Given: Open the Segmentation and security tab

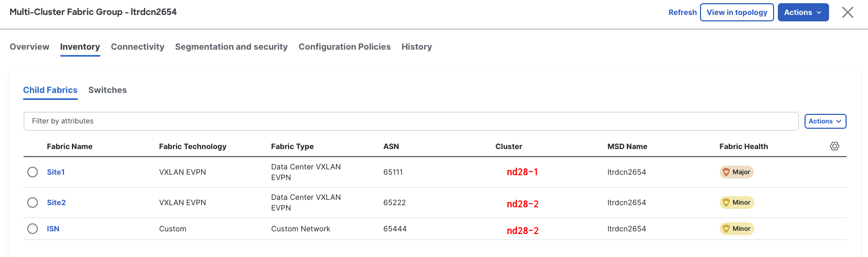Looking at the screenshot, I should pyautogui.click(x=231, y=47).
